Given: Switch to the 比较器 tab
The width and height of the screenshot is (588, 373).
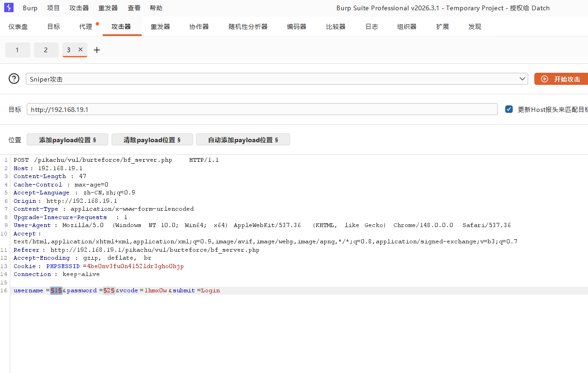Looking at the screenshot, I should click(336, 27).
